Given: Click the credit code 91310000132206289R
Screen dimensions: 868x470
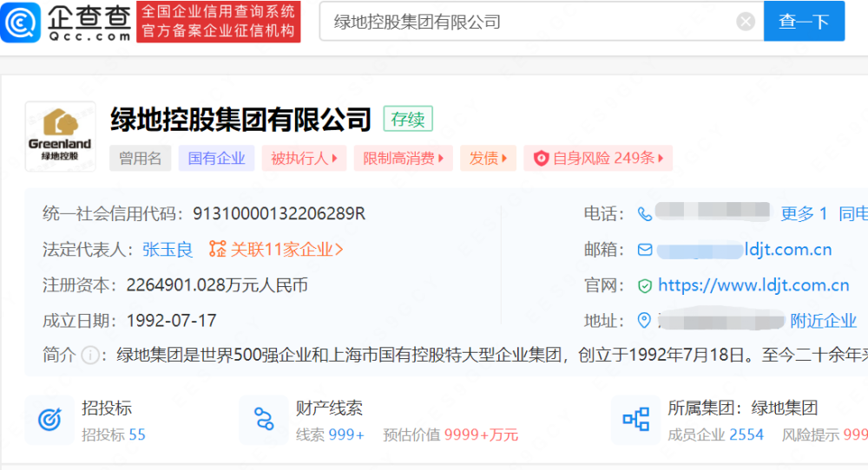Looking at the screenshot, I should [279, 213].
